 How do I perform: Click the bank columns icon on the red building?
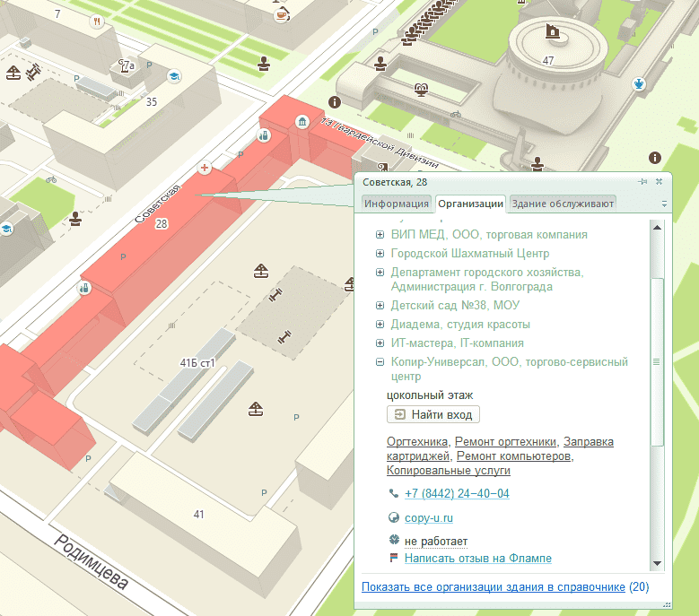point(303,121)
